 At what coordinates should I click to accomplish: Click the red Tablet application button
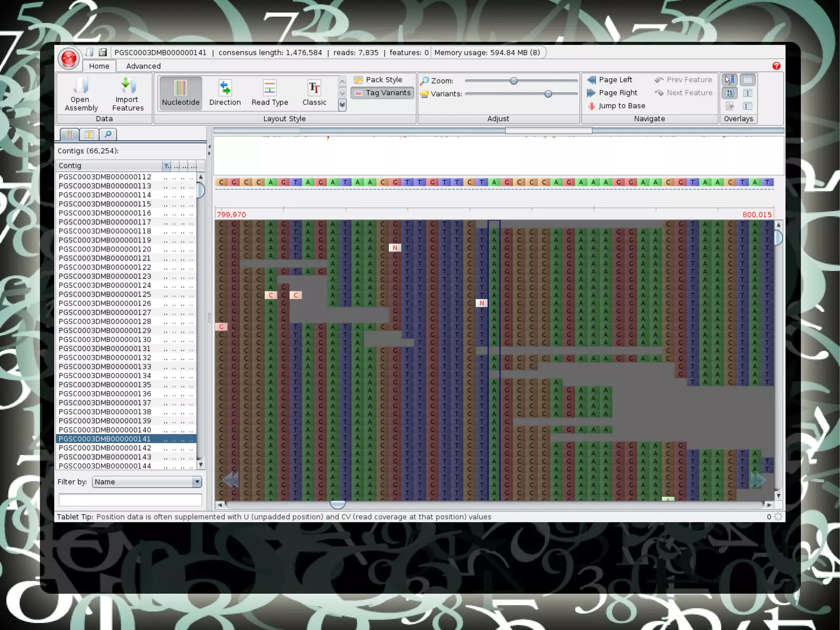point(68,59)
